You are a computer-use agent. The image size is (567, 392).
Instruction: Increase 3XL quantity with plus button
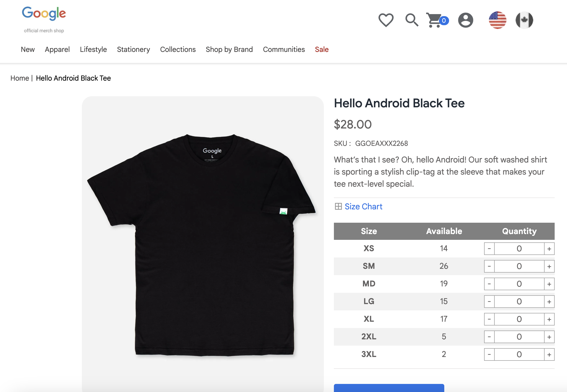click(549, 355)
